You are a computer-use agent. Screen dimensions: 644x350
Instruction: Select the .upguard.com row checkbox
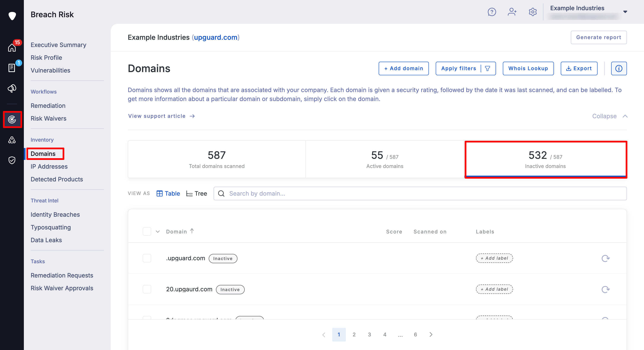pos(147,258)
